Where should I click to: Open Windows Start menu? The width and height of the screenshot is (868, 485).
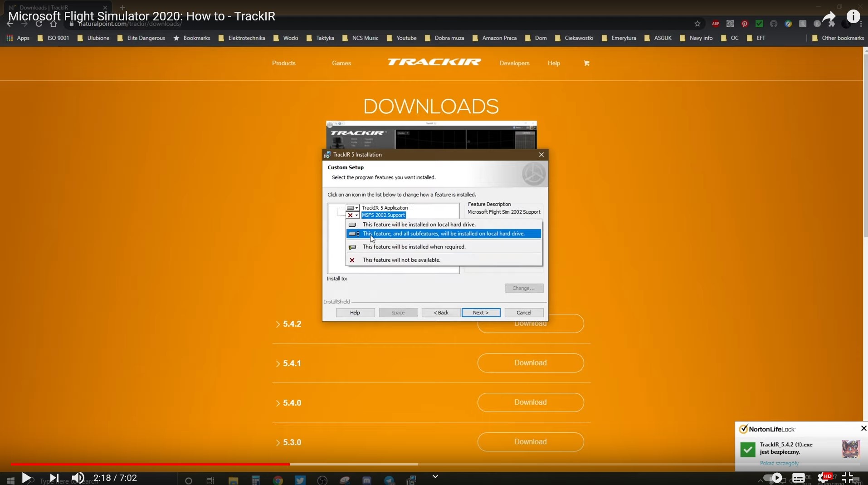click(10, 480)
